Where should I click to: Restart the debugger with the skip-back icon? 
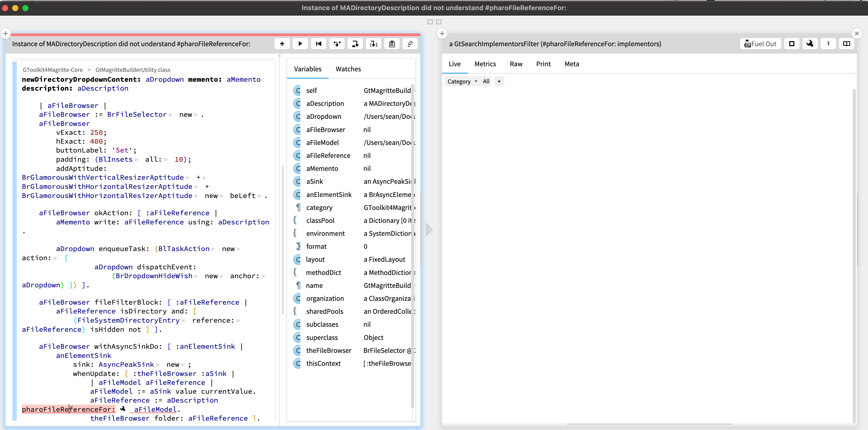click(x=319, y=43)
